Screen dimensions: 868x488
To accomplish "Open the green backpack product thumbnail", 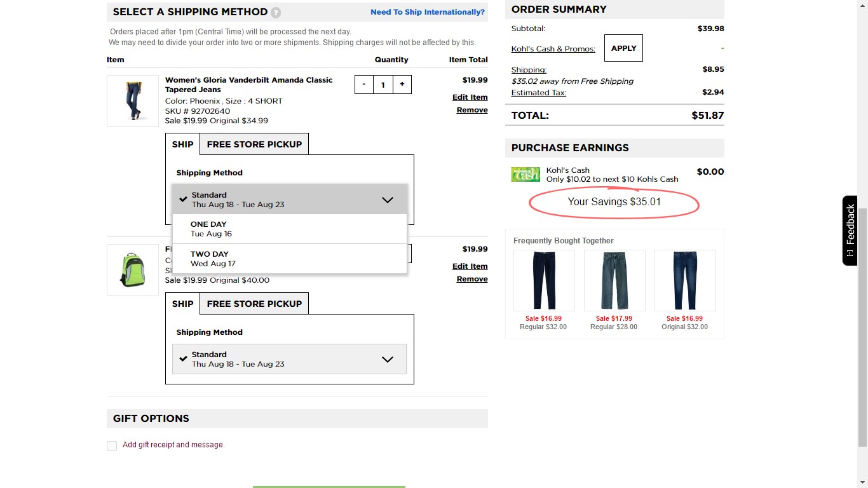I will (x=133, y=270).
